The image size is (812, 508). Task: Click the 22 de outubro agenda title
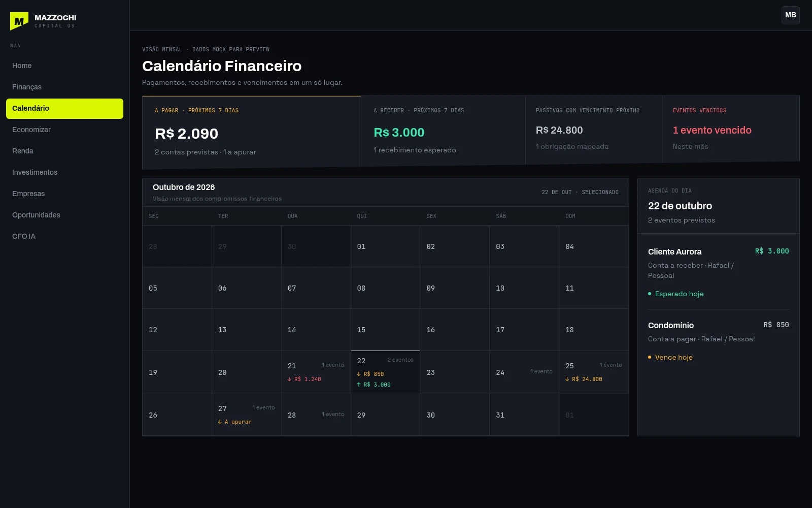[x=680, y=206]
